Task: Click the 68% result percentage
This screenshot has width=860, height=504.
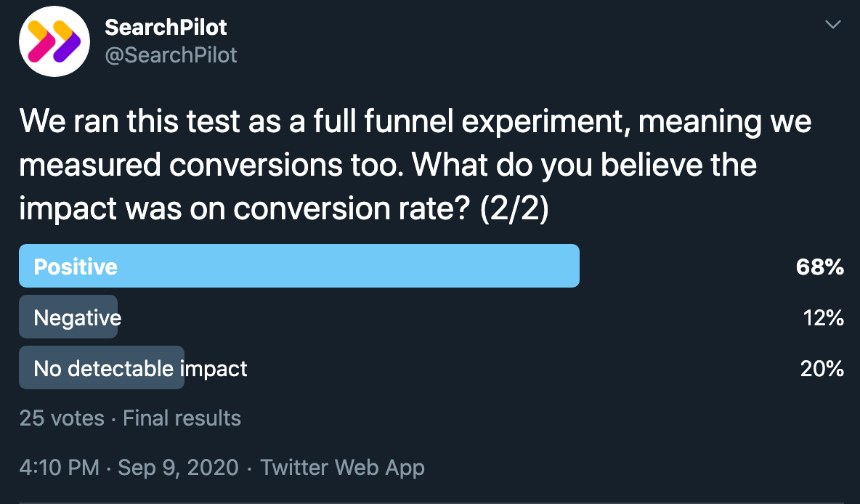Action: [x=820, y=267]
